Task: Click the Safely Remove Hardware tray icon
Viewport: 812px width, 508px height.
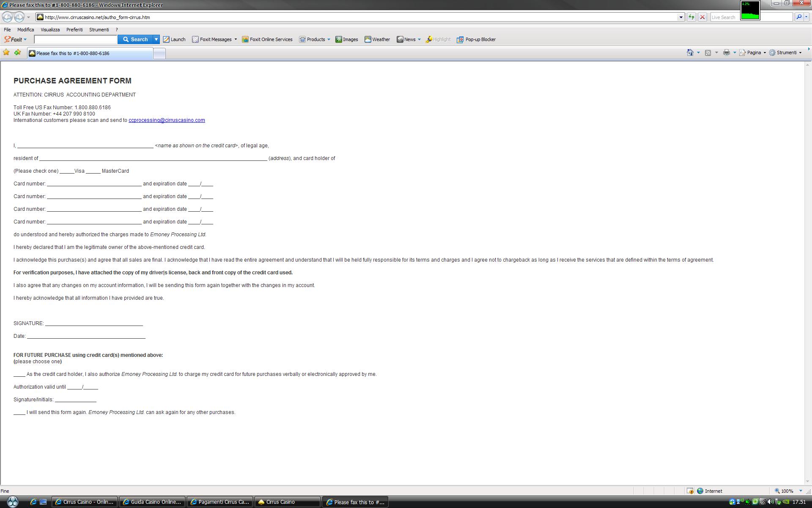Action: pyautogui.click(x=778, y=502)
